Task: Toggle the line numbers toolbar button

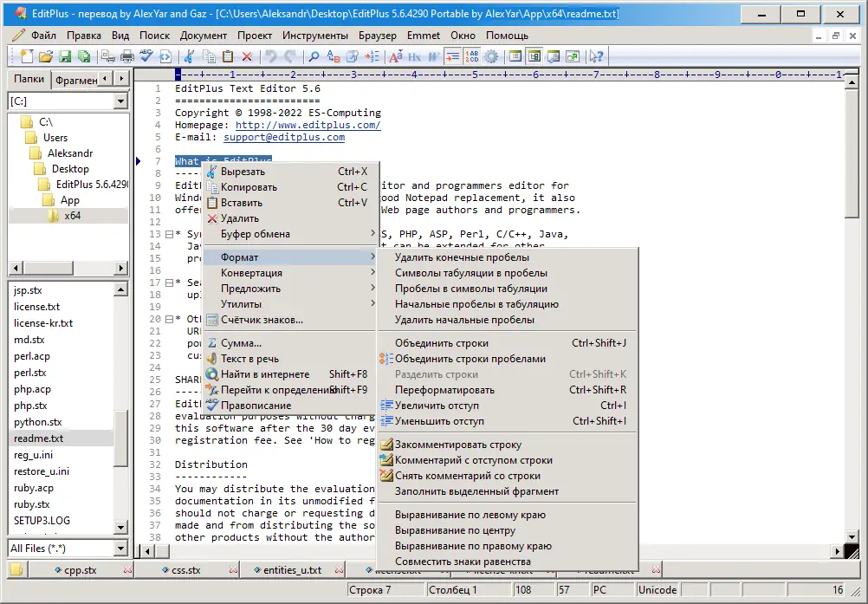Action: 472,57
